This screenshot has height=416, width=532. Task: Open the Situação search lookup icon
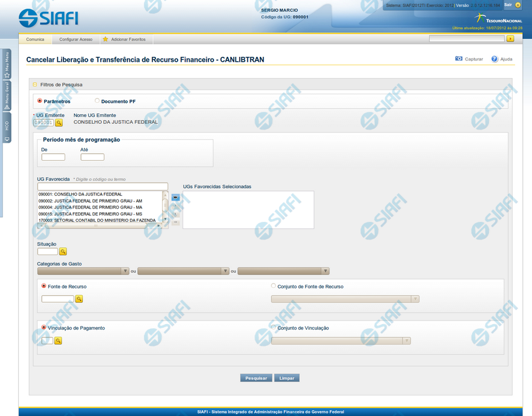point(63,252)
